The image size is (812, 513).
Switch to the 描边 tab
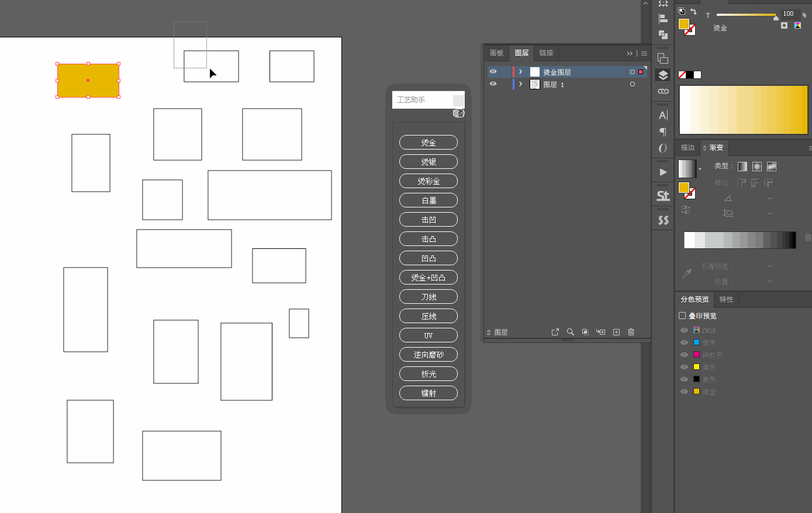[687, 148]
